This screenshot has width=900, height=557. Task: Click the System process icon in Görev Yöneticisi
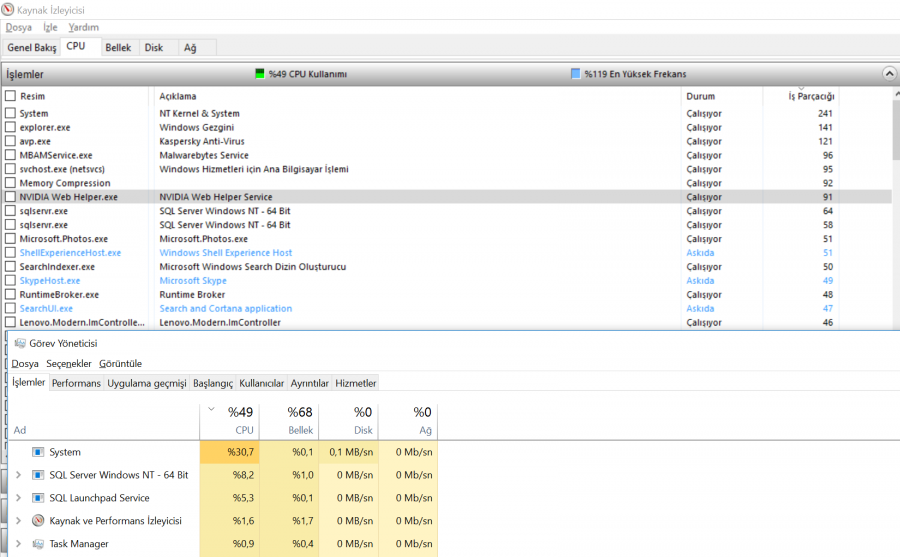(x=38, y=452)
